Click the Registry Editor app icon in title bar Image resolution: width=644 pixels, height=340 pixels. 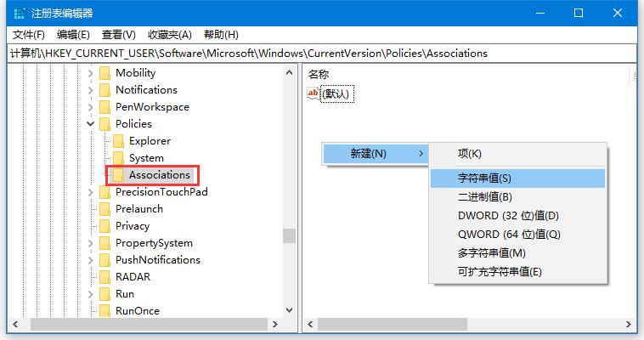click(20, 13)
